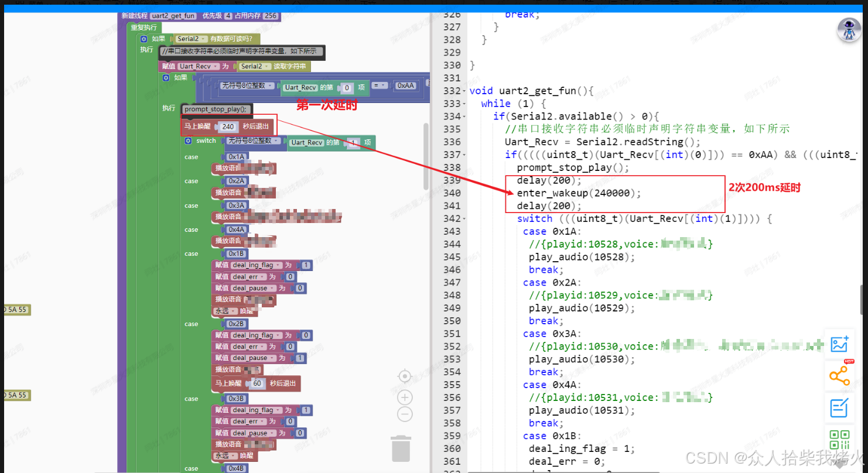Open deal_ing_flag dropdown under case 0x1B
Viewport: 868px width, 473px height.
256,265
